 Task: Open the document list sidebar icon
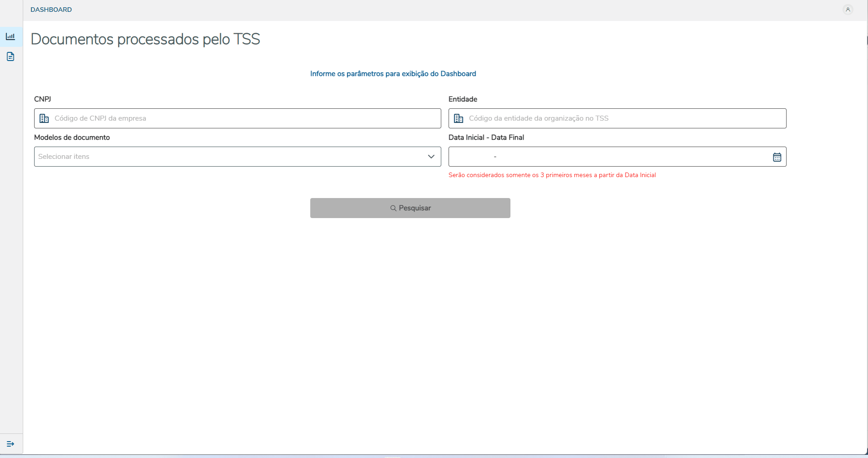10,56
